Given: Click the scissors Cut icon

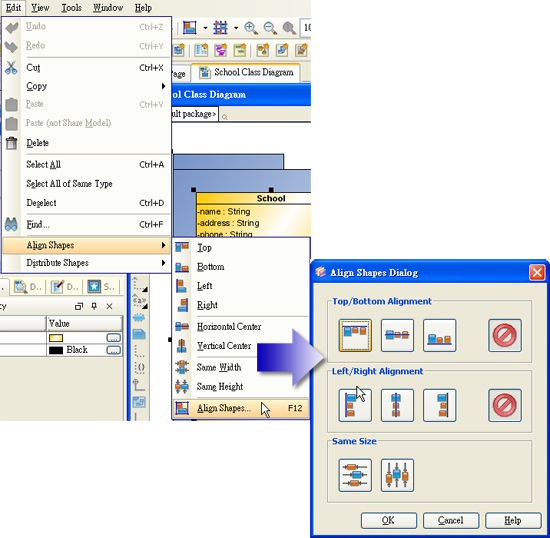Looking at the screenshot, I should pyautogui.click(x=11, y=68).
